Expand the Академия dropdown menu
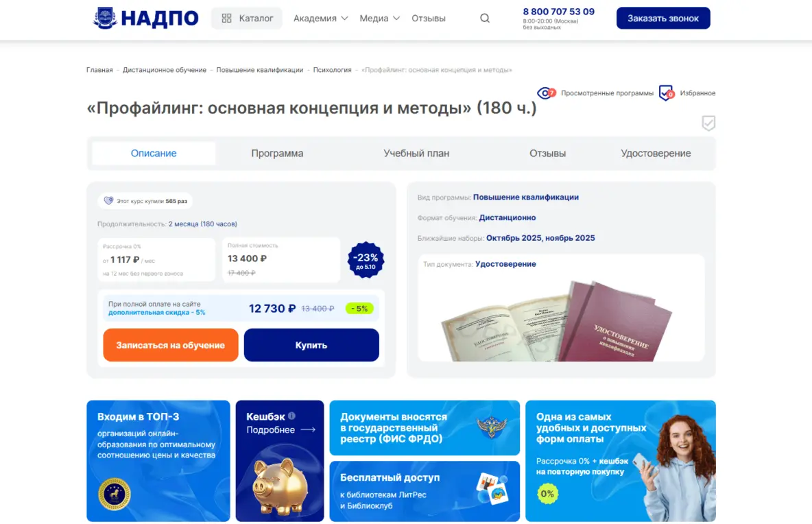812x524 pixels. (x=320, y=18)
